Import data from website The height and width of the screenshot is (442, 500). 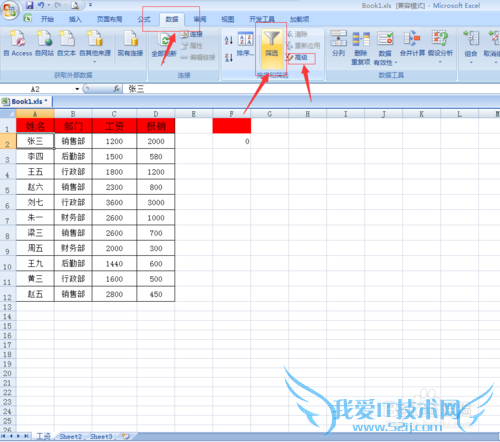pos(44,43)
